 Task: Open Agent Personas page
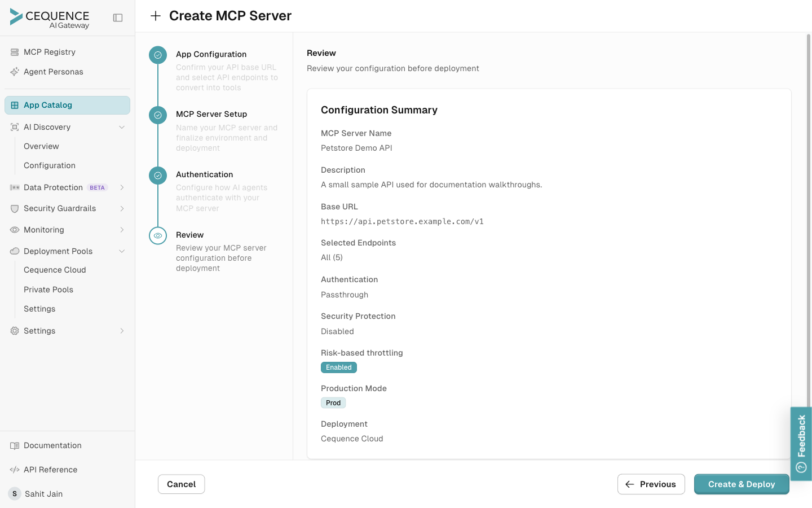click(67, 72)
